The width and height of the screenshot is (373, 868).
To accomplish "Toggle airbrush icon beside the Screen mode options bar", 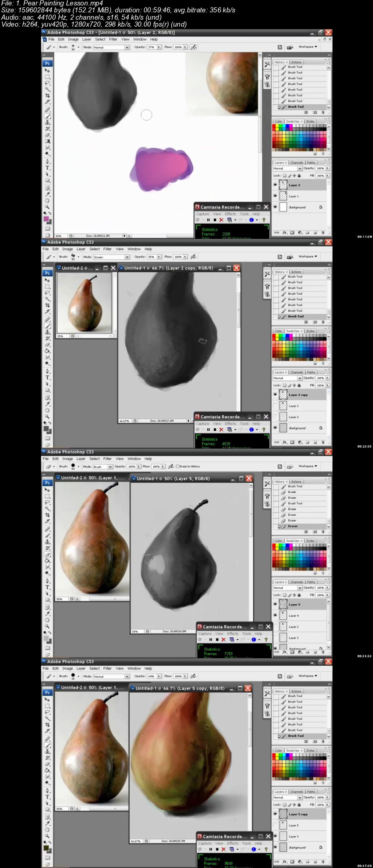I will pyautogui.click(x=193, y=257).
